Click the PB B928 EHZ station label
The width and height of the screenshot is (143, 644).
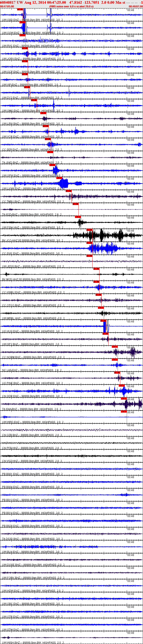click(x=32, y=526)
